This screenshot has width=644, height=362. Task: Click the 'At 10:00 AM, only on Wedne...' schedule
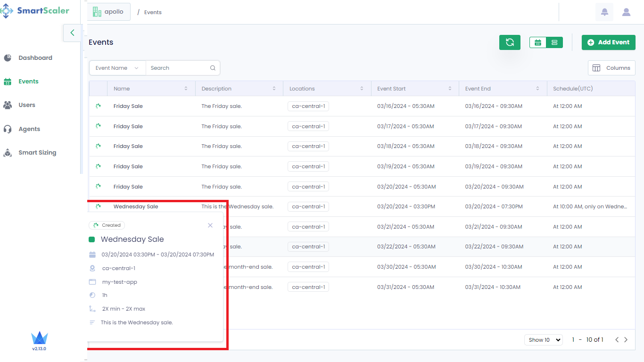click(590, 206)
